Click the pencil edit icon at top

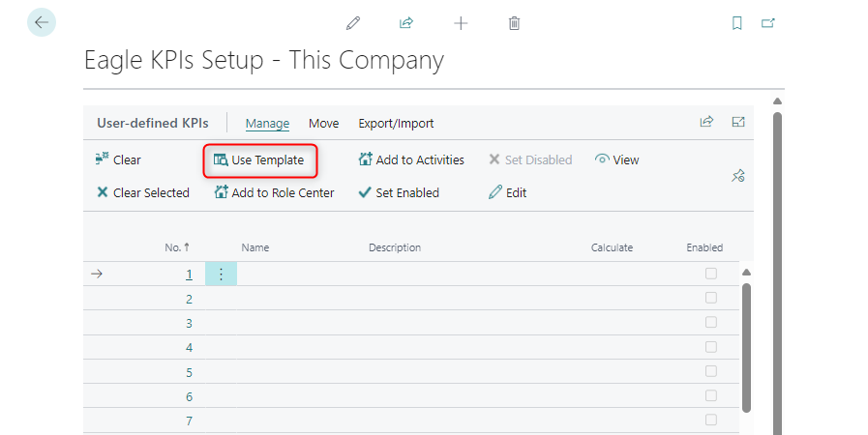coord(353,23)
